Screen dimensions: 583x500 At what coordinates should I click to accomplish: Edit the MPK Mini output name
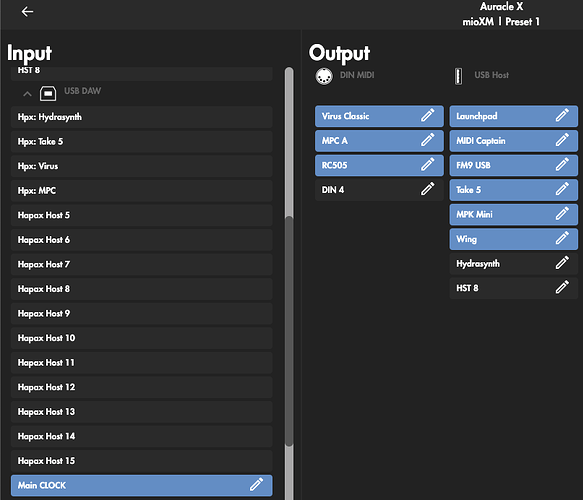pos(562,214)
